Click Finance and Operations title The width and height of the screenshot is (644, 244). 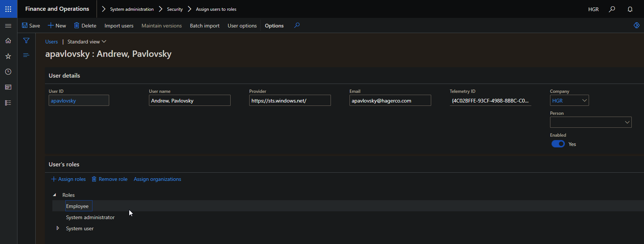click(57, 9)
